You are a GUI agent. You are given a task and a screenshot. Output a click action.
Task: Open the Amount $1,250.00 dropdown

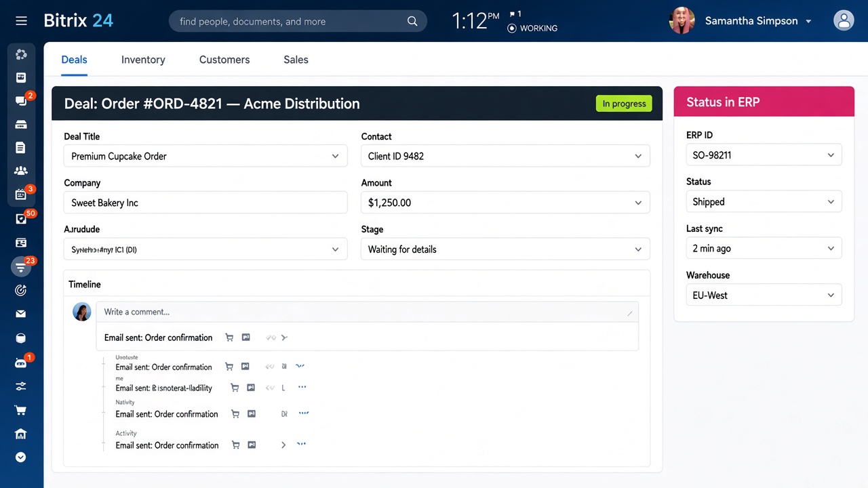tap(505, 203)
